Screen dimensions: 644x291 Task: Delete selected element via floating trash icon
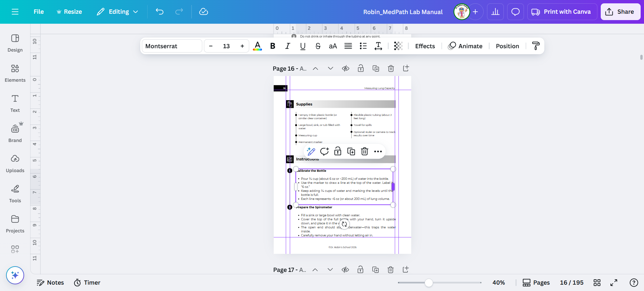tap(365, 151)
